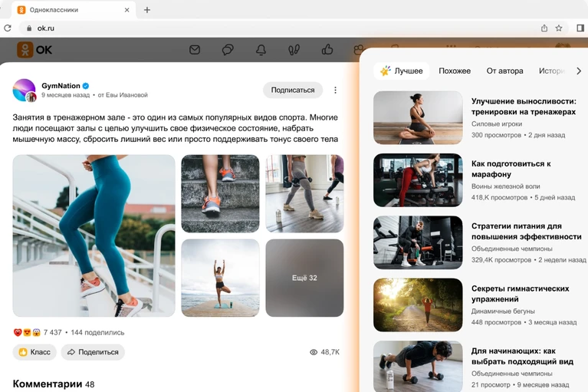Open the thumbs-up events icon
This screenshot has width=588, height=392.
click(x=327, y=50)
